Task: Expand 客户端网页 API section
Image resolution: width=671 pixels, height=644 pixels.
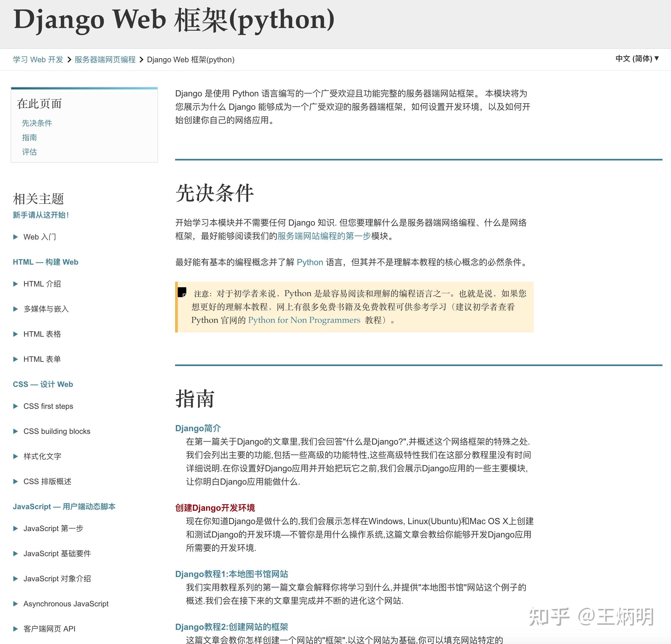Action: pyautogui.click(x=15, y=629)
